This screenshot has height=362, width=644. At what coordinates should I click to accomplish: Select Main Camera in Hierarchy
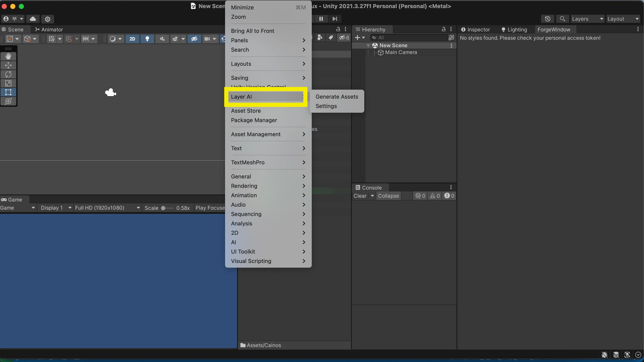(x=401, y=52)
